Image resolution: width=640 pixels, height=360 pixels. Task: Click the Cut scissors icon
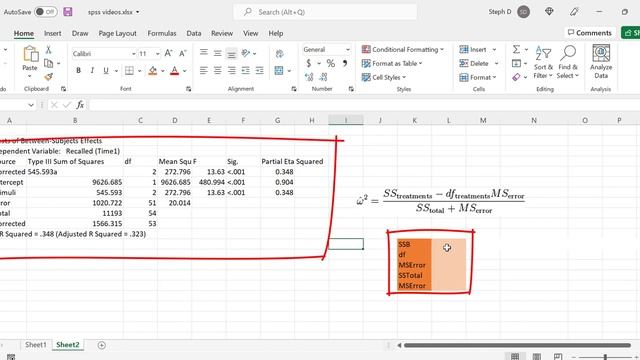[x=49, y=50]
